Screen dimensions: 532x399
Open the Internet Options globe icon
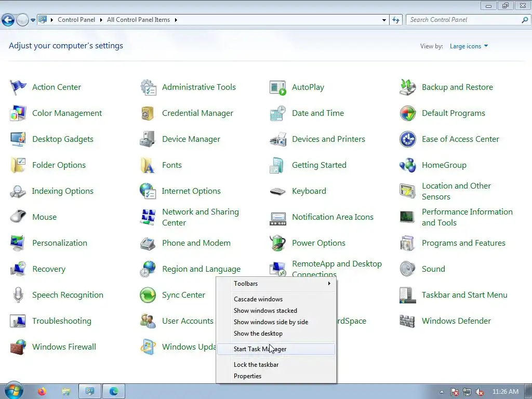click(148, 191)
